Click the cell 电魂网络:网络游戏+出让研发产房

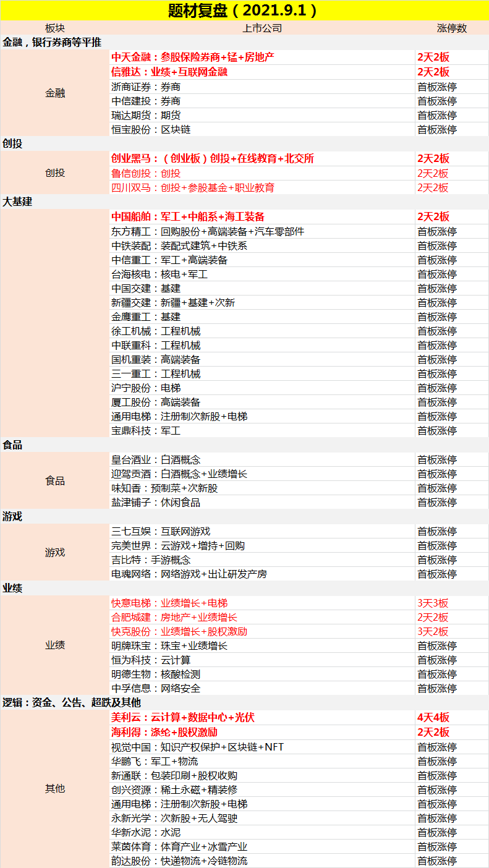tap(262, 574)
